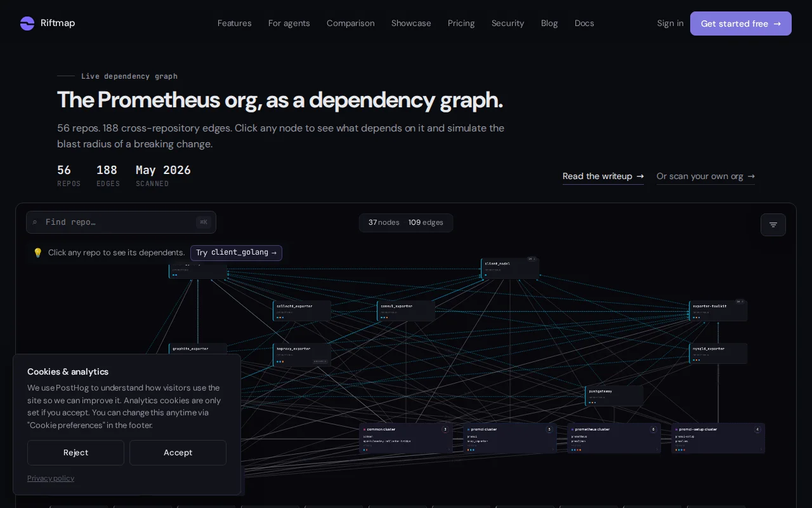Select the mysqld_exporter graph node
This screenshot has height=508, width=812.
718,354
